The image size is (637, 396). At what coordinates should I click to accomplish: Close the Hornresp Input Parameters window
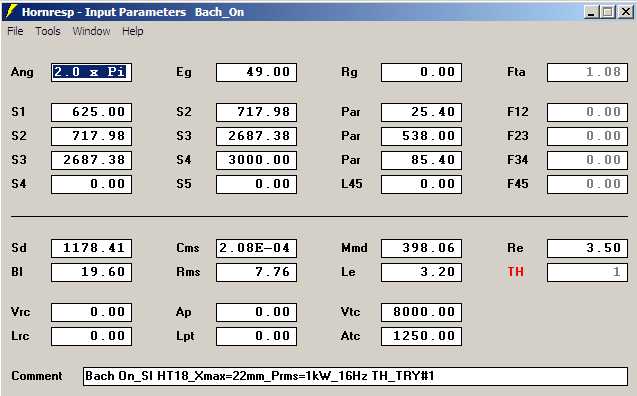626,12
